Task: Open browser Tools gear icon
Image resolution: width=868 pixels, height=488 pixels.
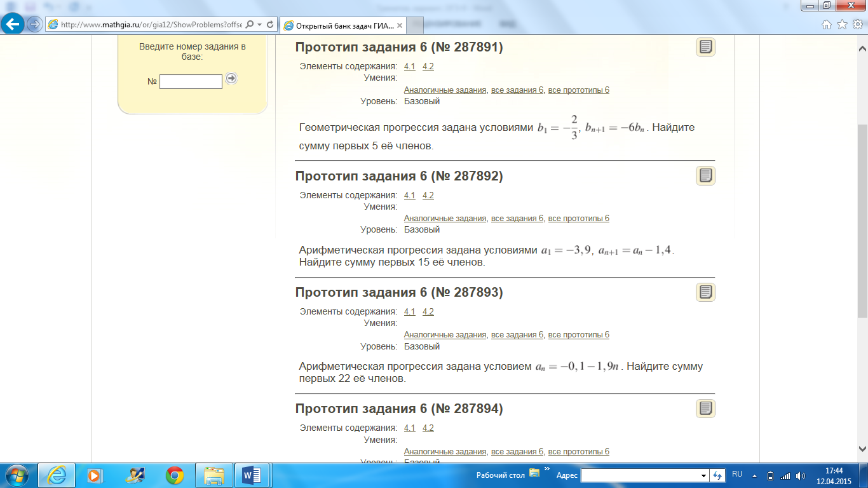Action: tap(857, 24)
